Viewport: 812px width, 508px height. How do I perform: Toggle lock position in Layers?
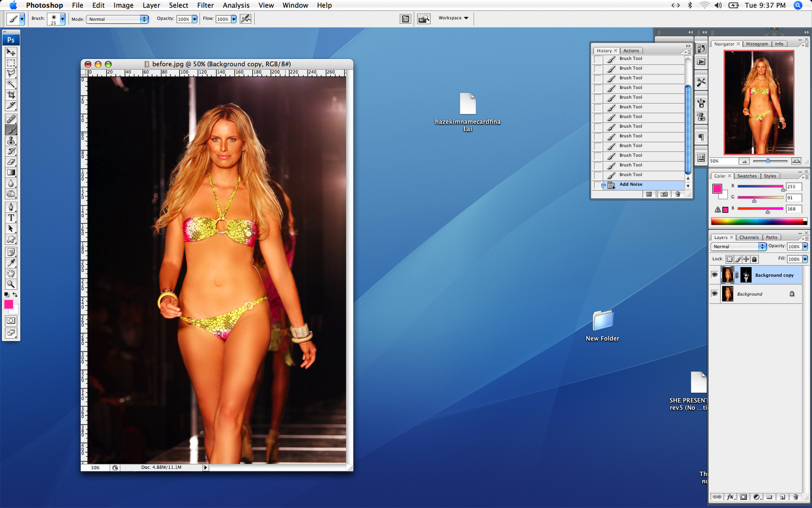pyautogui.click(x=746, y=259)
